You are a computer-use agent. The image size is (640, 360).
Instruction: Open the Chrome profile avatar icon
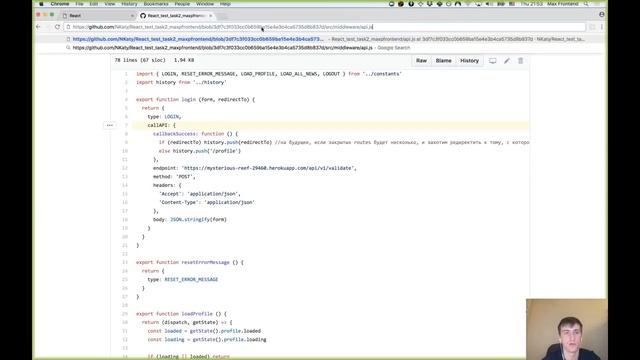pyautogui.click(x=602, y=14)
